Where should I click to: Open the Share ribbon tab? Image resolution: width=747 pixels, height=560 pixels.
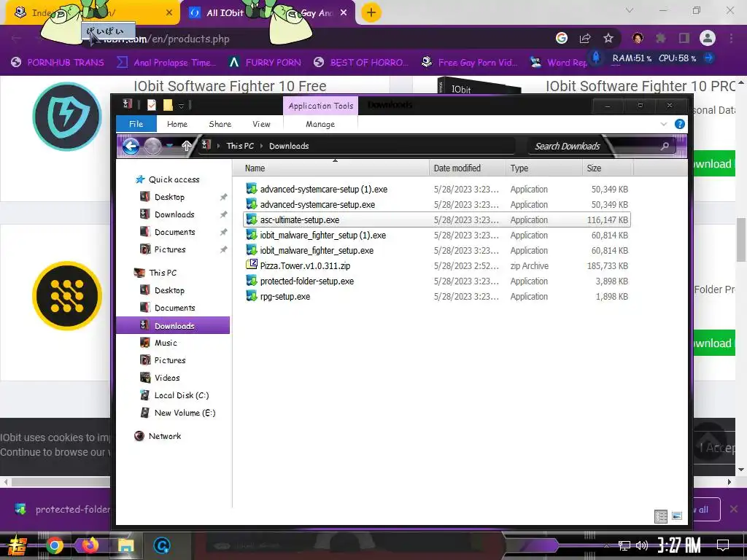pyautogui.click(x=220, y=124)
